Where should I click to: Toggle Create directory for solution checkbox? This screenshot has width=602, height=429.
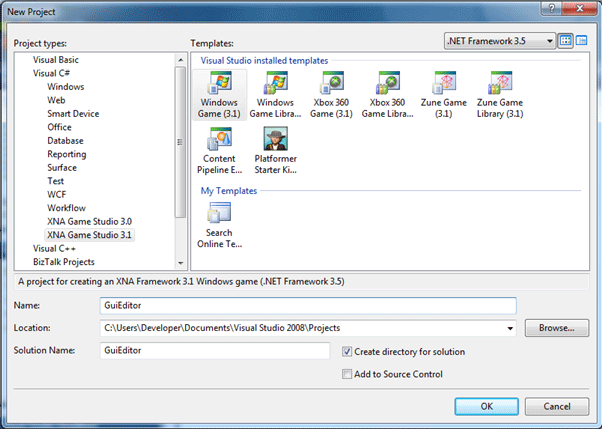click(347, 351)
